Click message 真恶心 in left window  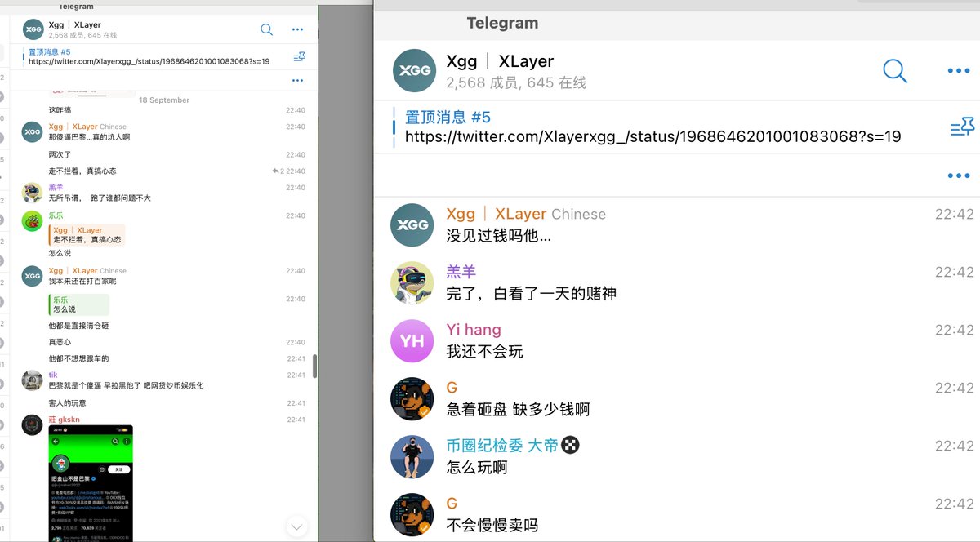tap(60, 342)
